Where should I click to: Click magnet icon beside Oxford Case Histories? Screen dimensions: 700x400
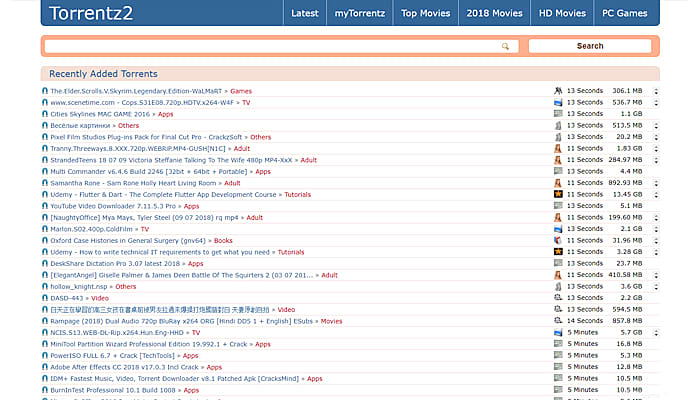coord(45,241)
